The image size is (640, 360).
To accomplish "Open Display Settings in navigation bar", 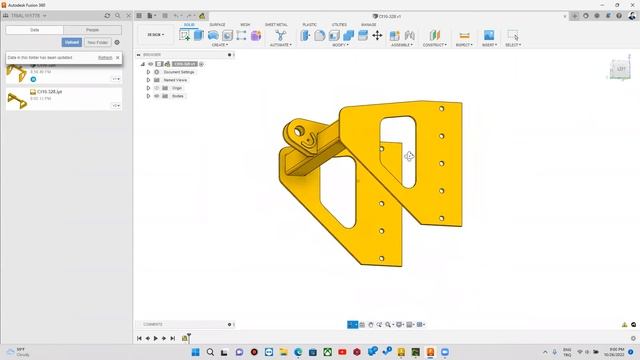I will pos(400,324).
